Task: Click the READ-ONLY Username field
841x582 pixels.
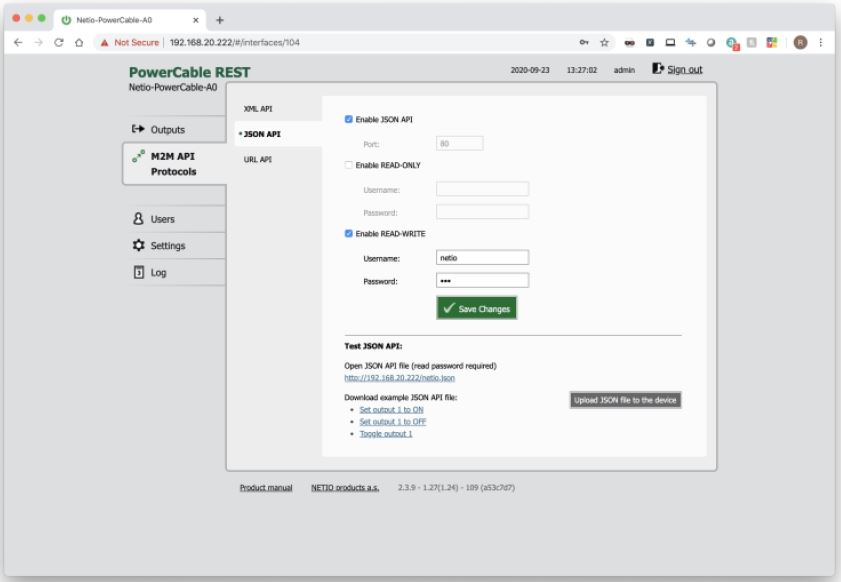Action: (483, 189)
